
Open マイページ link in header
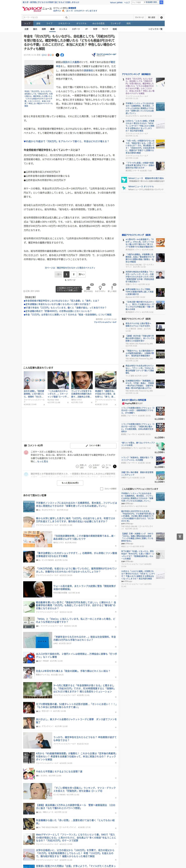coord(139,18)
